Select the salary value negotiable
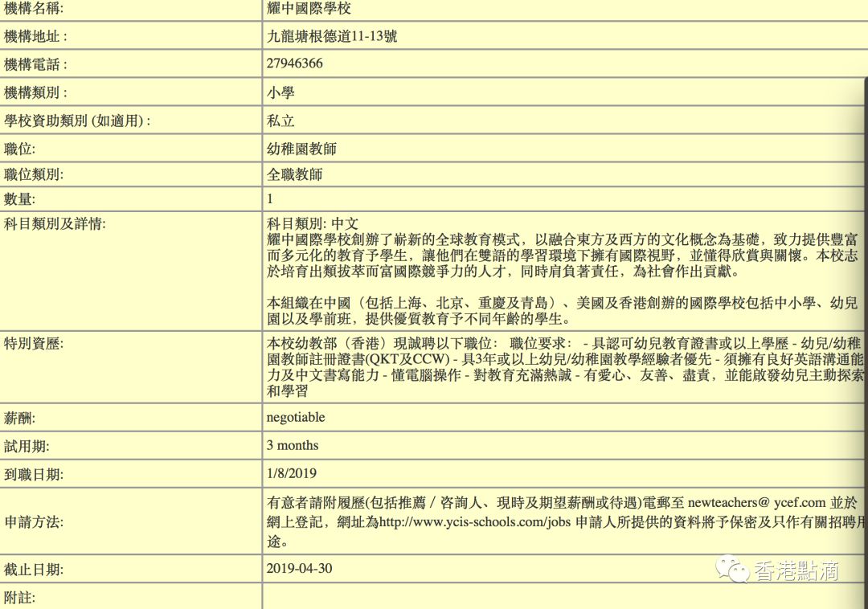The image size is (868, 609). 296,418
